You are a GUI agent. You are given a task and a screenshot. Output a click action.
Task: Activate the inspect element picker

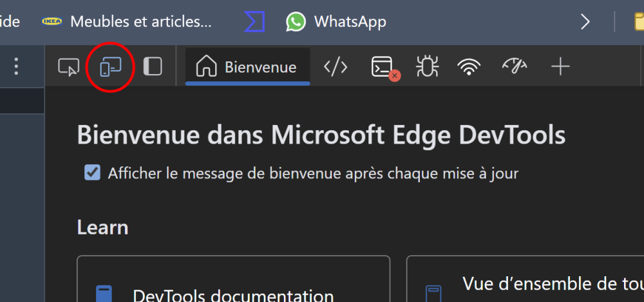68,66
